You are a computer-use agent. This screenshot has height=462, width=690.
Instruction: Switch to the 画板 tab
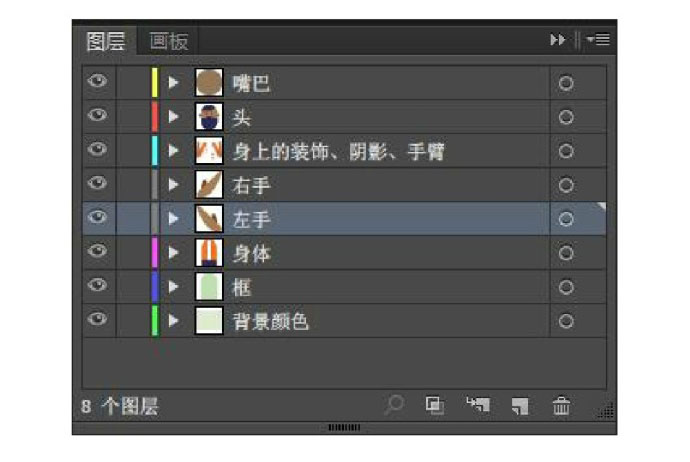coord(169,42)
